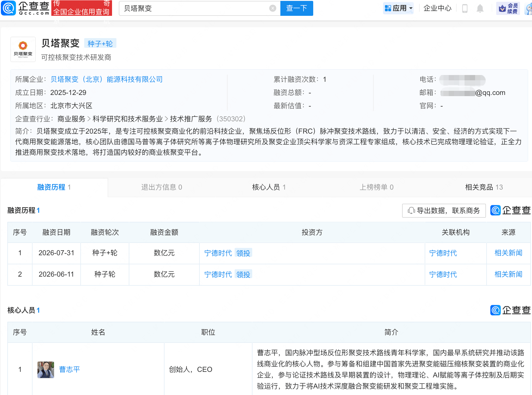This screenshot has width=532, height=395.
Task: Open the mobile phone icon in header
Action: pyautogui.click(x=465, y=8)
